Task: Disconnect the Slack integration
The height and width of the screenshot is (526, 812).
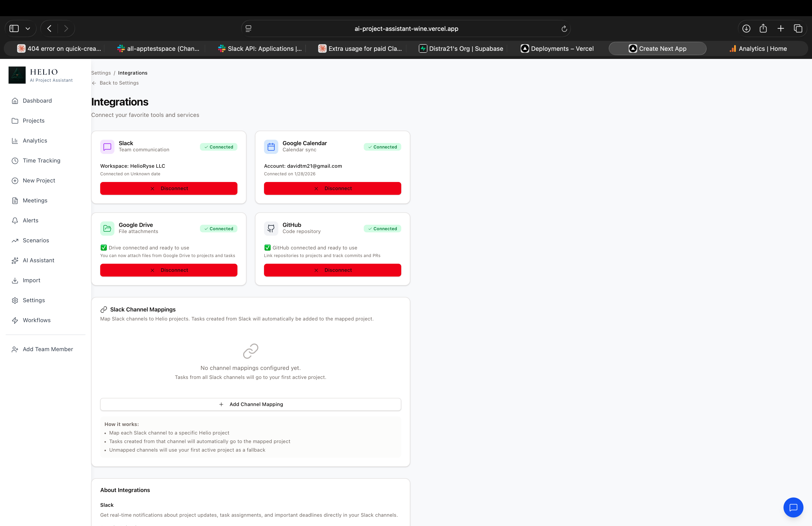Action: [169, 188]
